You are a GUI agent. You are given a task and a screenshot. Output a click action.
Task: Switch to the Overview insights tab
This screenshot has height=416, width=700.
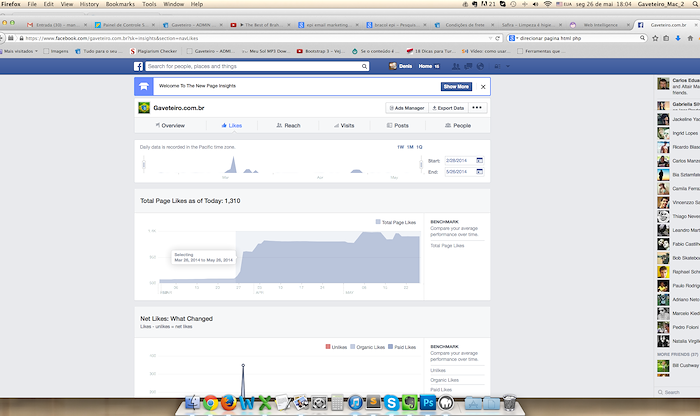click(x=170, y=125)
